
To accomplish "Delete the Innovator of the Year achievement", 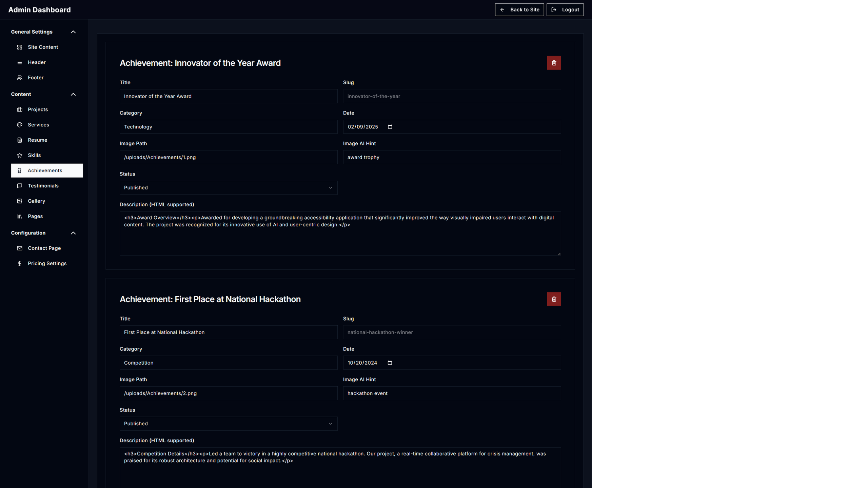I will [554, 63].
